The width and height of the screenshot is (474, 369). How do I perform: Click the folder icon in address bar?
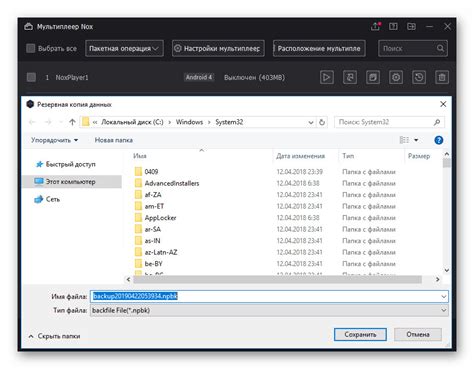(x=86, y=122)
